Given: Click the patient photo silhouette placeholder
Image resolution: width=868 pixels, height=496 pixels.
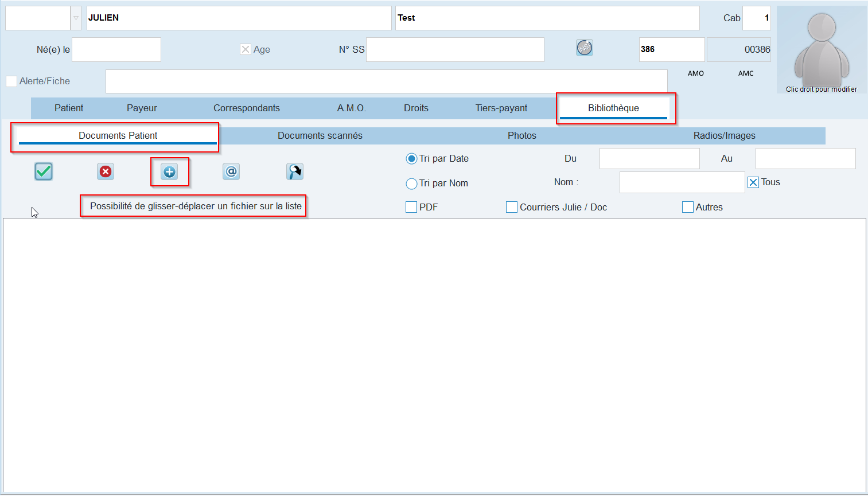Looking at the screenshot, I should pos(822,49).
